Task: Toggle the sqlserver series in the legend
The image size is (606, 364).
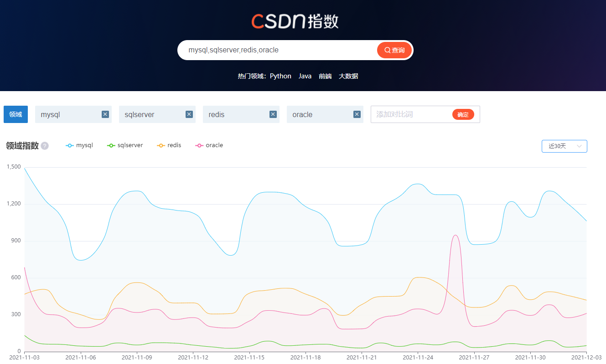Action: coord(125,145)
